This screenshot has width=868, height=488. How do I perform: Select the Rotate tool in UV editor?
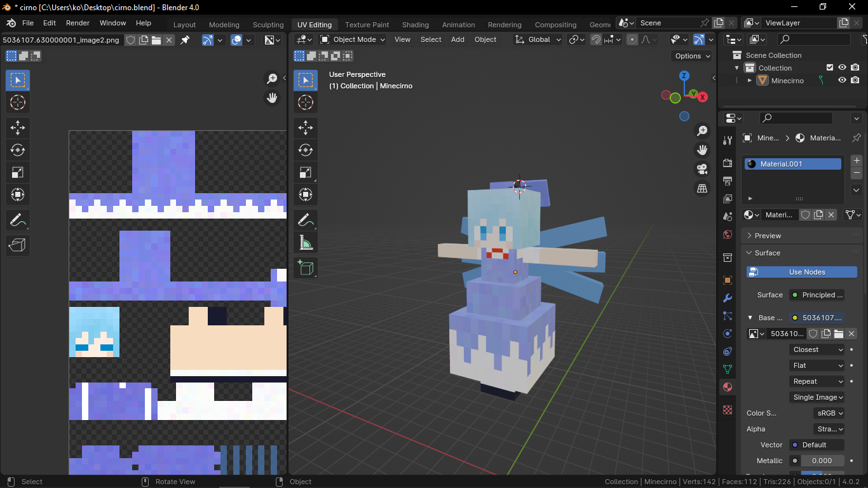pyautogui.click(x=18, y=150)
